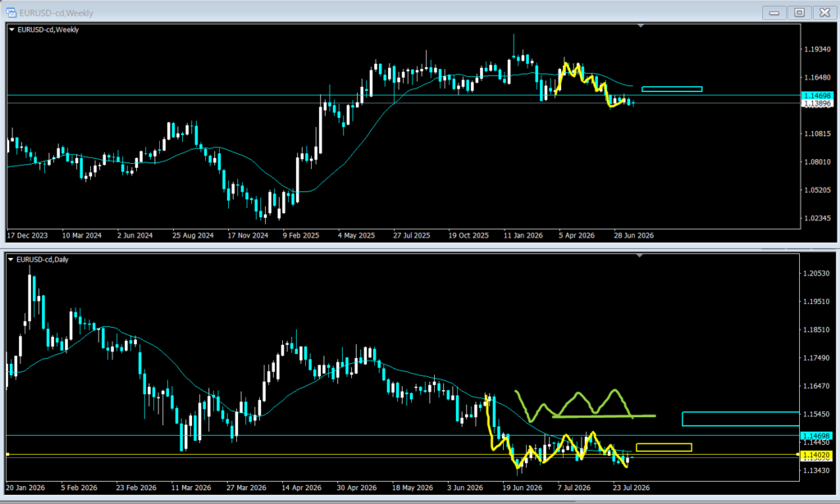The width and height of the screenshot is (840, 504).
Task: Click cyan 1.14698 price tag on Daily chart
Action: coord(816,436)
